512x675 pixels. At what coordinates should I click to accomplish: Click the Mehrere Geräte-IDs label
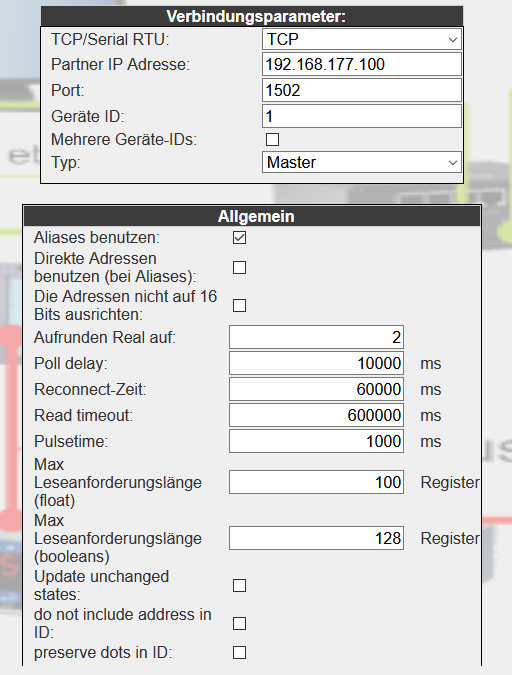pos(124,139)
